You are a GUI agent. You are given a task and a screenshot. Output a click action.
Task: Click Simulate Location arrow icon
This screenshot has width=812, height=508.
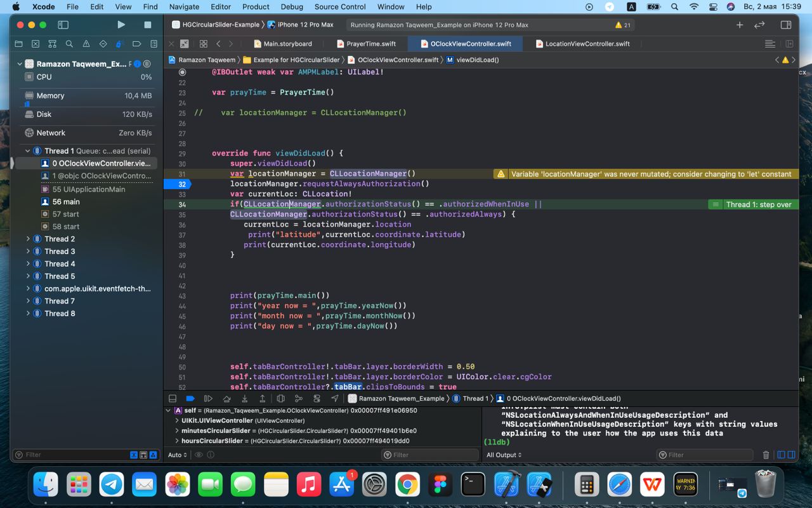pyautogui.click(x=335, y=398)
